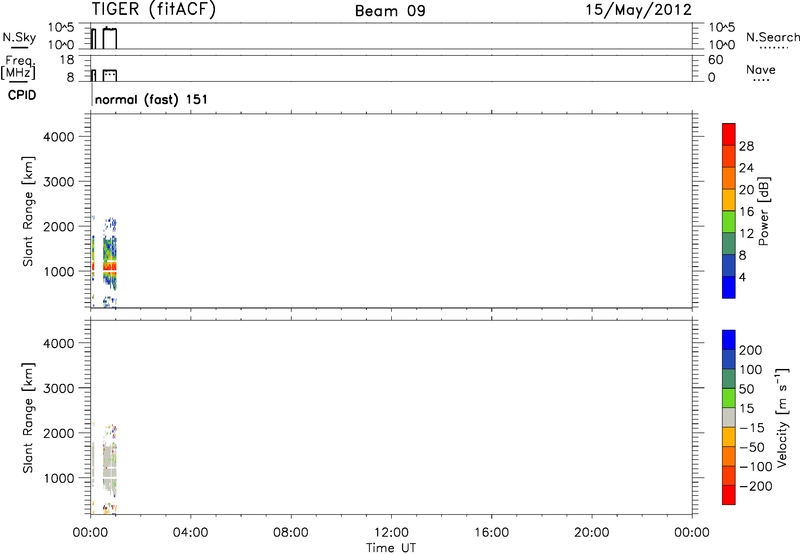Image resolution: width=800 pixels, height=554 pixels.
Task: Click the N.Search legend label
Action: pos(772,37)
